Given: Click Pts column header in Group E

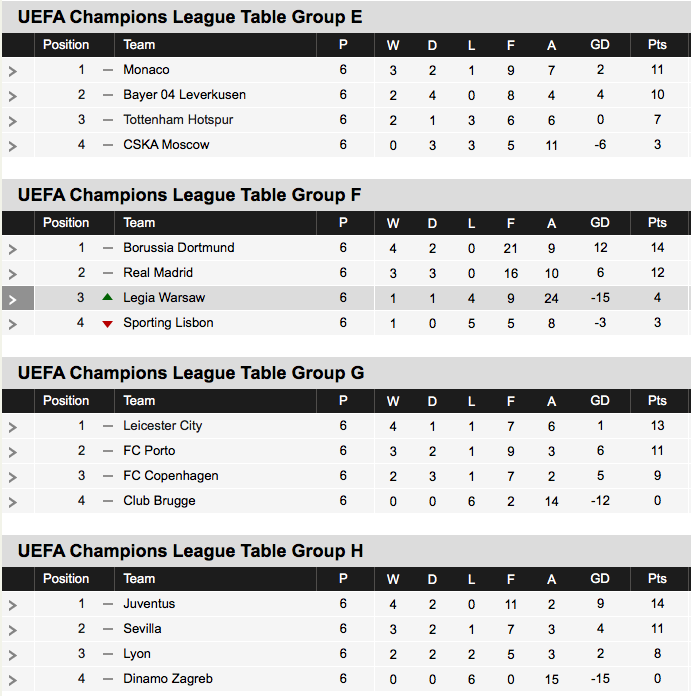Looking at the screenshot, I should (x=657, y=45).
